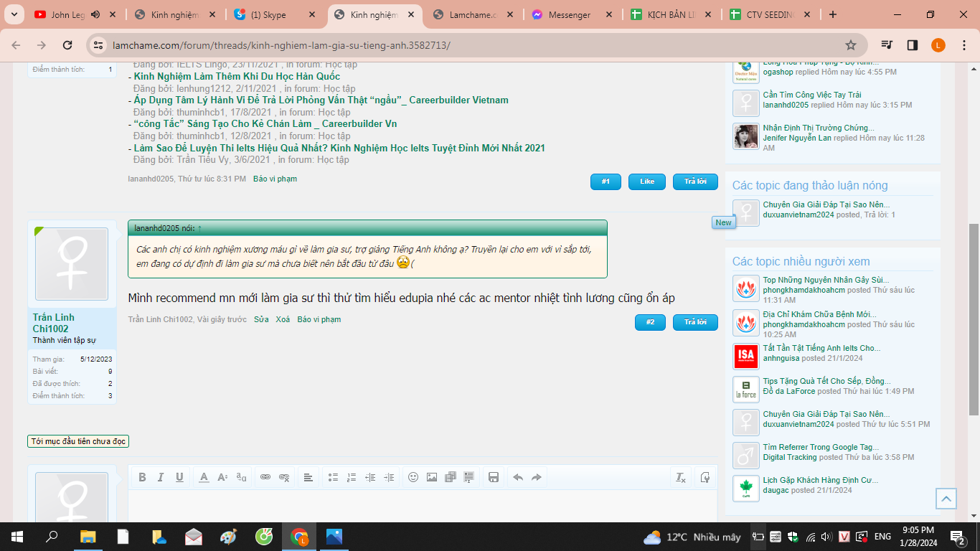Open the font size dropdown in editor

[222, 477]
